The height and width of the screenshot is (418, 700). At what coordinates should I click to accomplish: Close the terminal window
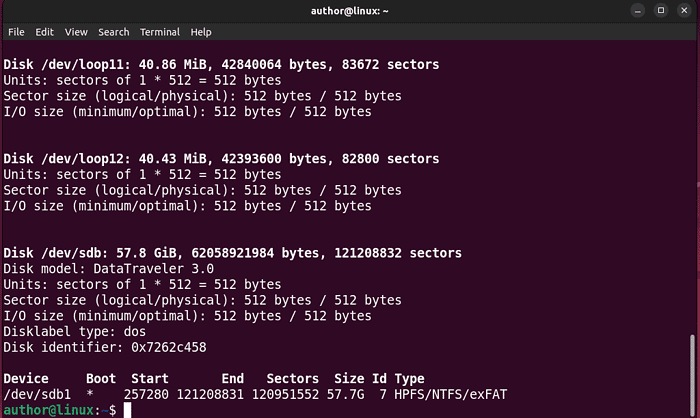pyautogui.click(x=682, y=10)
